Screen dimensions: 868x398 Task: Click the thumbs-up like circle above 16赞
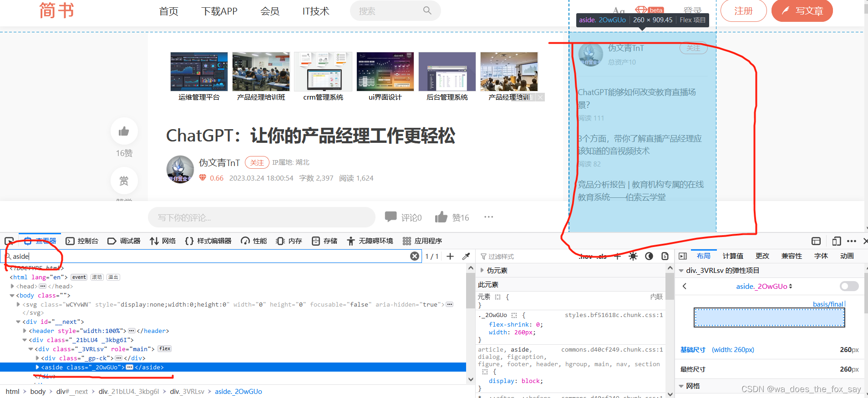tap(124, 131)
